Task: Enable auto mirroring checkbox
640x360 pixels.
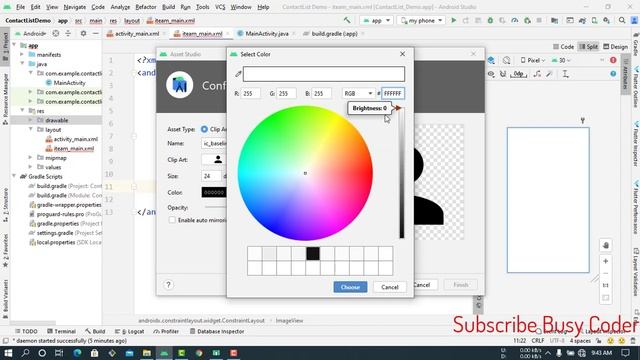Action: tap(172, 220)
